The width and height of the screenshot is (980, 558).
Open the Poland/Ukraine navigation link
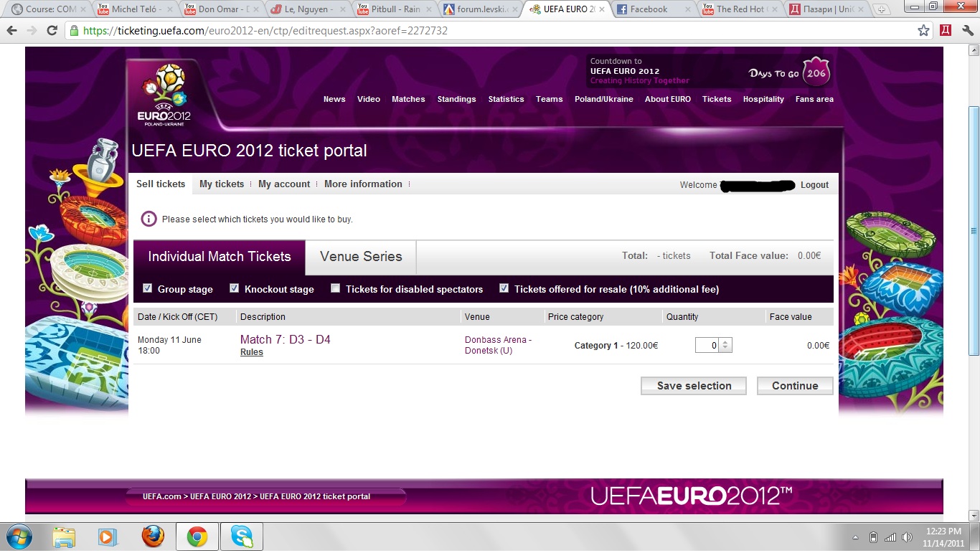[x=603, y=99]
